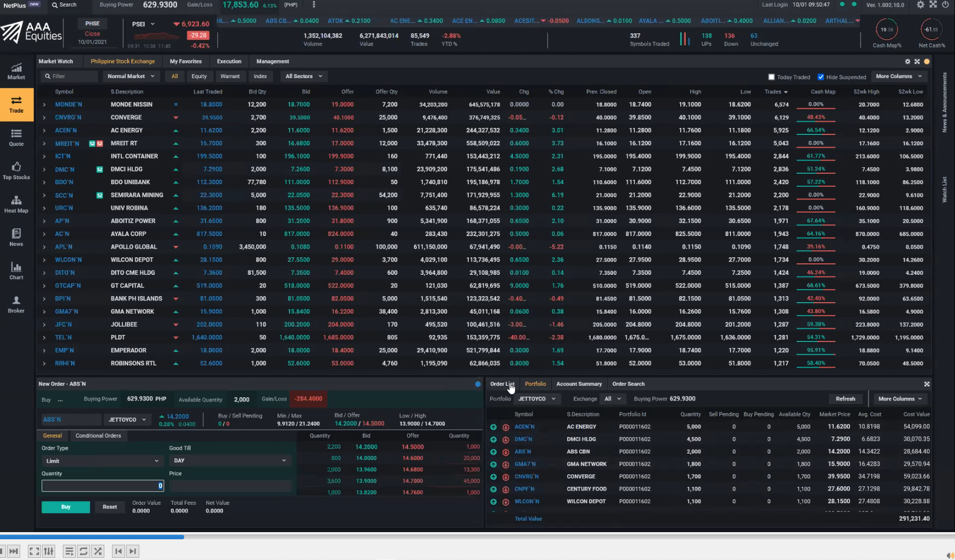Uncheck the Hide Suspended checkbox

pyautogui.click(x=821, y=77)
